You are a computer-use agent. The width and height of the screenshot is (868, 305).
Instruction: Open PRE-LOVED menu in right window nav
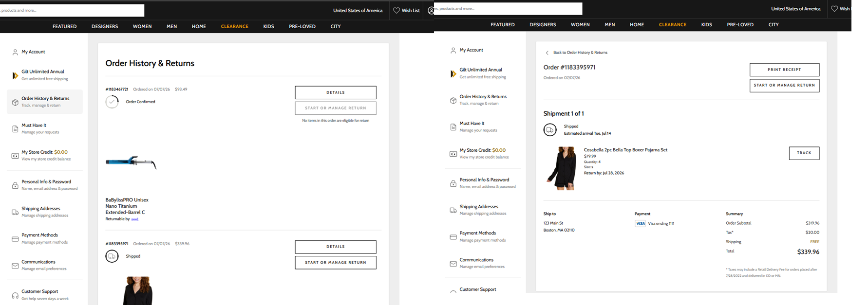click(x=740, y=24)
